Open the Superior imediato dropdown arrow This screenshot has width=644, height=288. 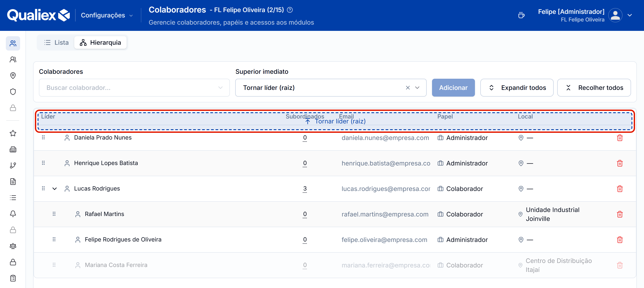point(417,88)
